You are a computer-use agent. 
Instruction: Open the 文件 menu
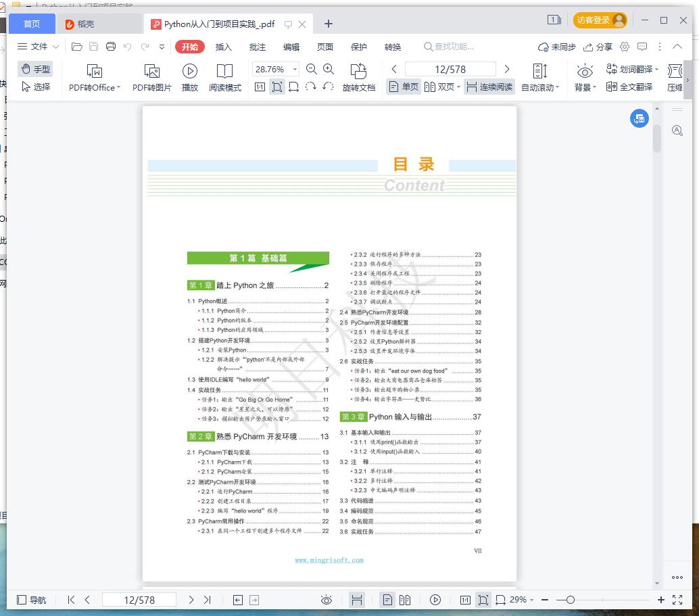click(38, 47)
